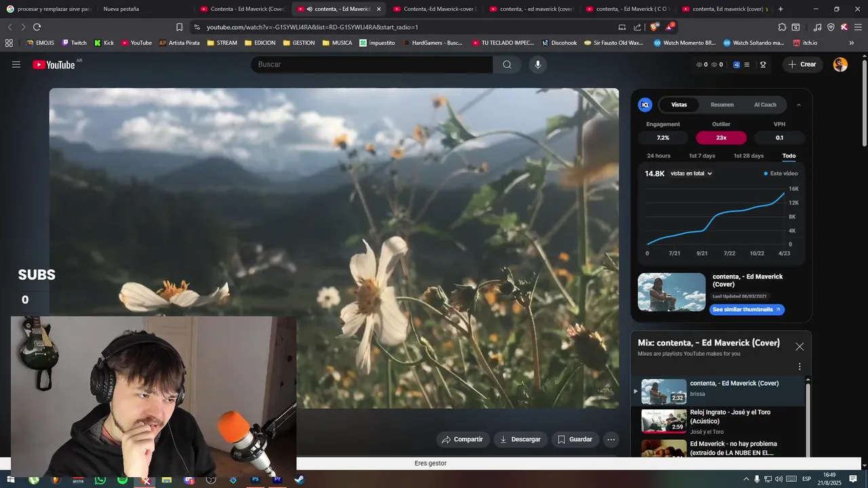Open Photoshop from the taskbar

[256, 479]
